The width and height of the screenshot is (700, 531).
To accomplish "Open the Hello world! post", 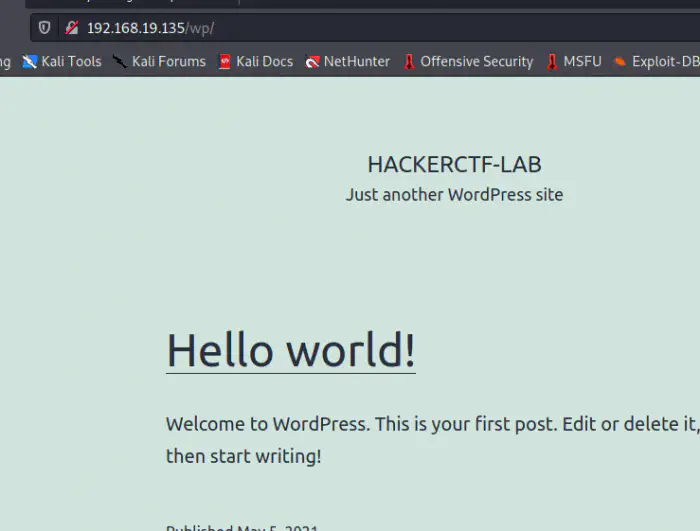I will pos(290,350).
